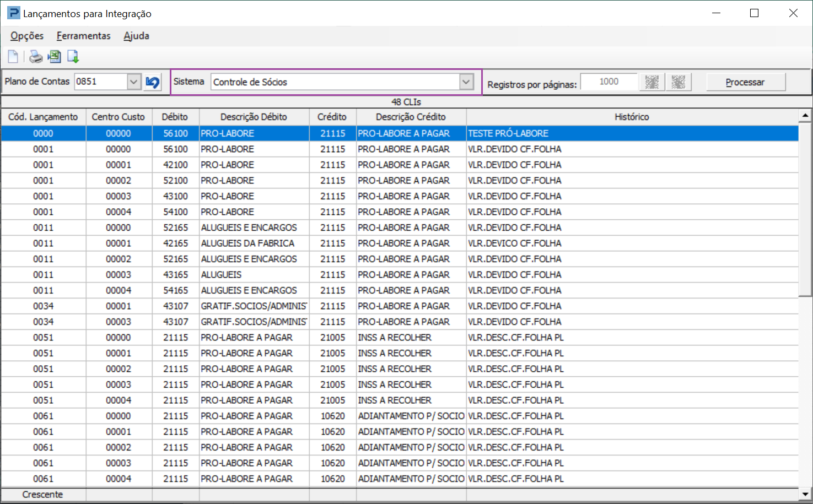Click the printer icon in toolbar
This screenshot has width=813, height=504.
(x=36, y=57)
